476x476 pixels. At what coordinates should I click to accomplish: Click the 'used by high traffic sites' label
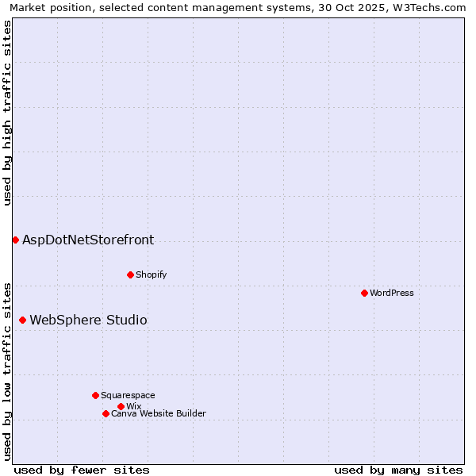(x=7, y=113)
